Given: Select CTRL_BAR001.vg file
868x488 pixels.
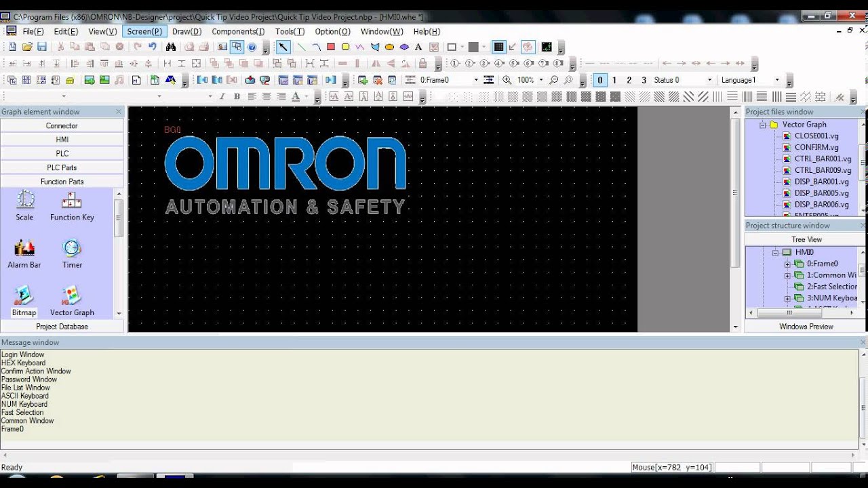Looking at the screenshot, I should click(823, 159).
